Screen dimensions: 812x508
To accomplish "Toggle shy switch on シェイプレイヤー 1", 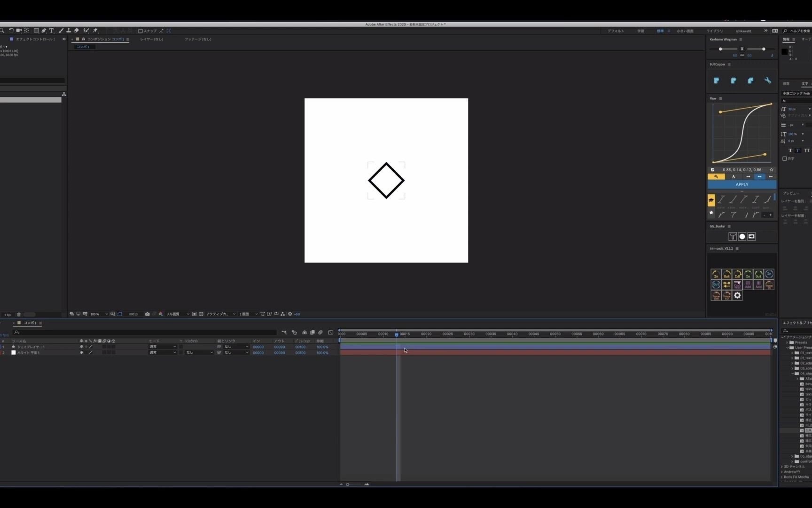I will pos(81,347).
